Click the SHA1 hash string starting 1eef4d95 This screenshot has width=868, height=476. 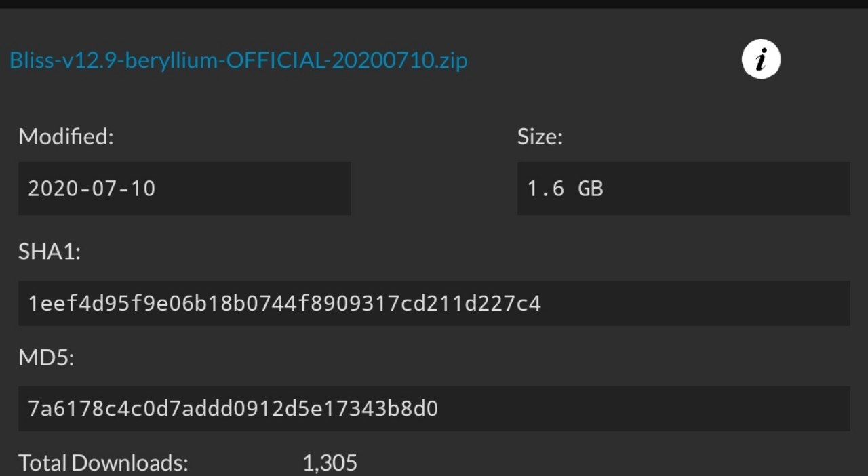(284, 303)
